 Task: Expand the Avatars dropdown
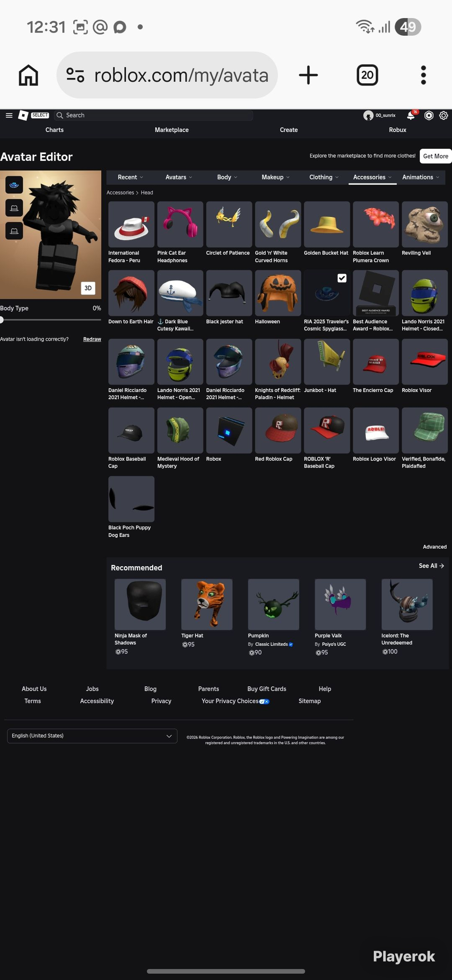click(179, 177)
